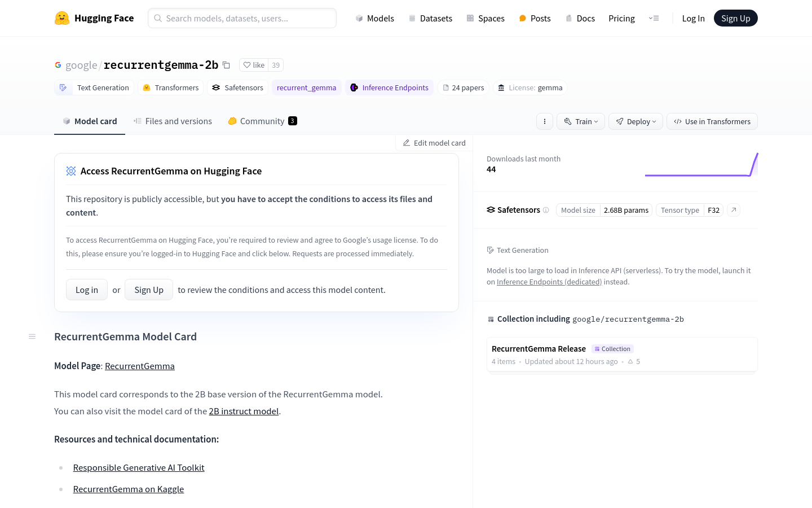Open the like count 39
Viewport: 812px width, 508px height.
point(276,65)
